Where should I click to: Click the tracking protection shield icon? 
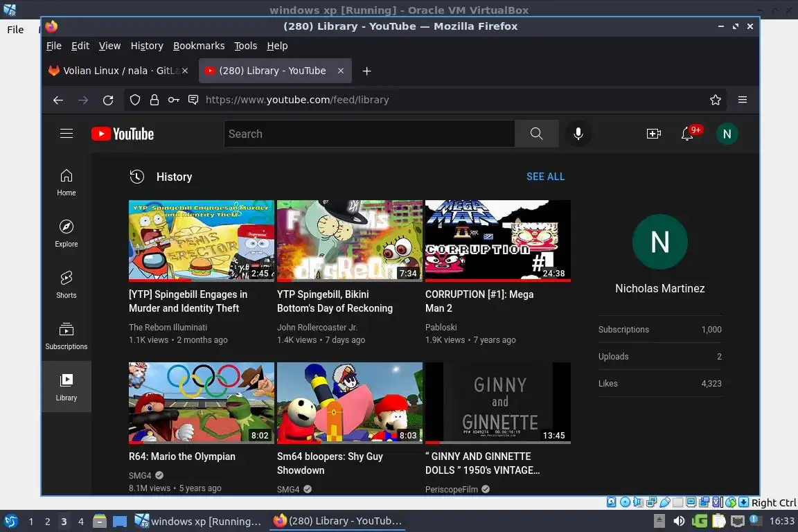[x=135, y=100]
